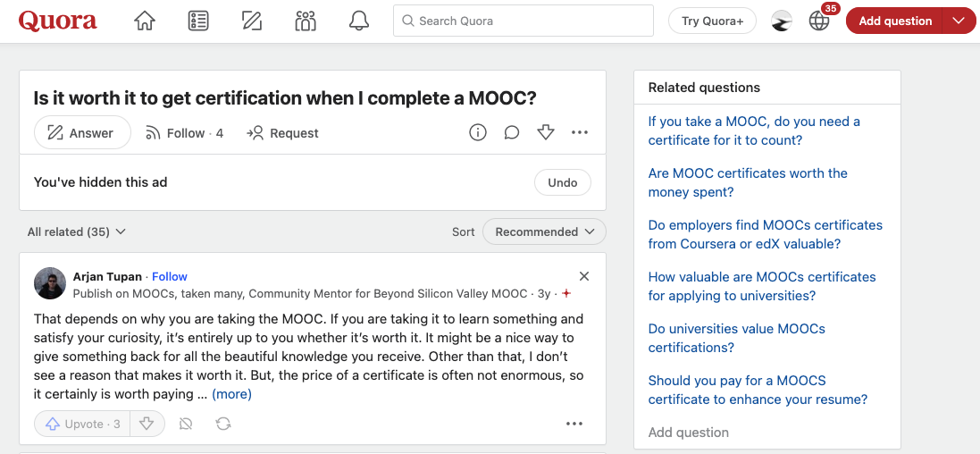Open question comments icon
The image size is (980, 454).
click(x=512, y=132)
